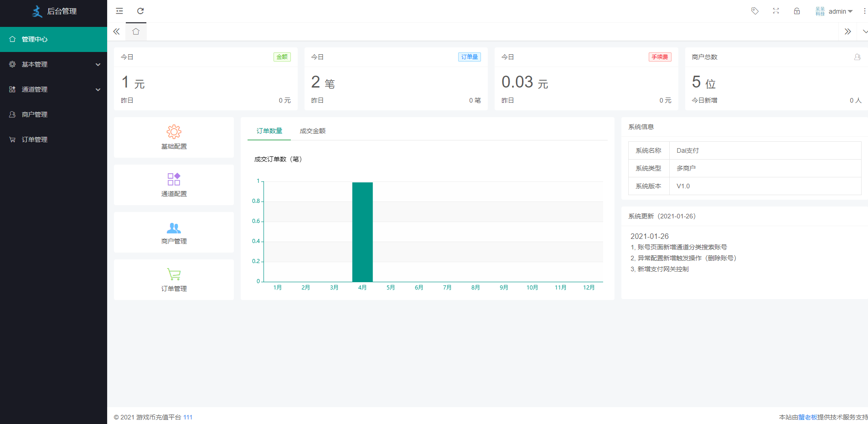Screen dimensions: 868x424
Task: Enter fullscreen using the expand icon
Action: (x=776, y=11)
